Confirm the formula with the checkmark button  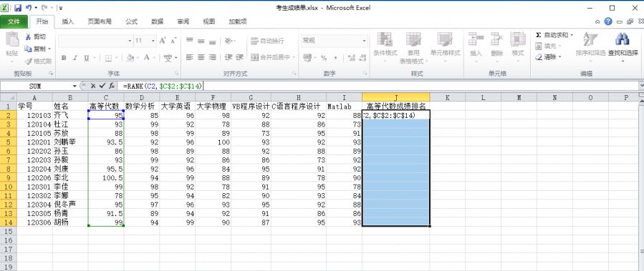[x=102, y=86]
